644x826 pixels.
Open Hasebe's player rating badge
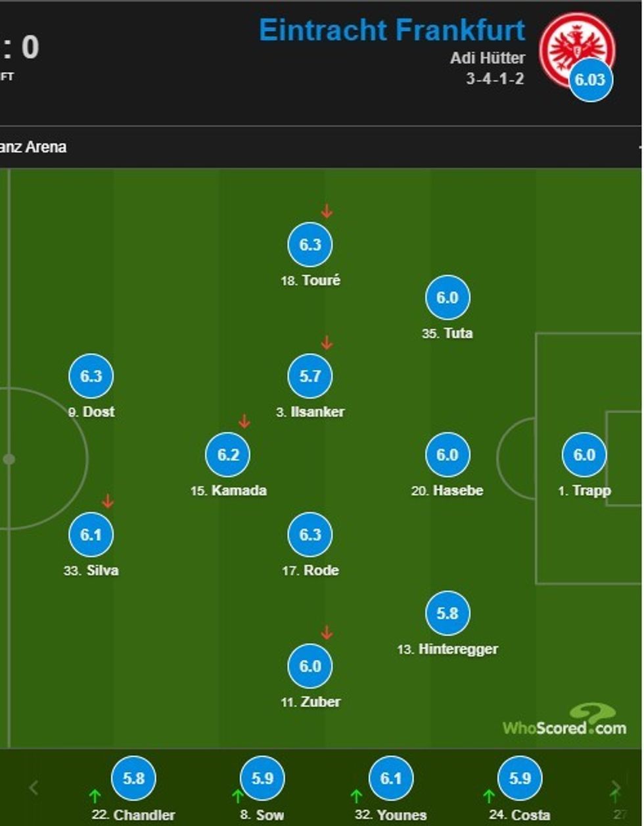(447, 454)
